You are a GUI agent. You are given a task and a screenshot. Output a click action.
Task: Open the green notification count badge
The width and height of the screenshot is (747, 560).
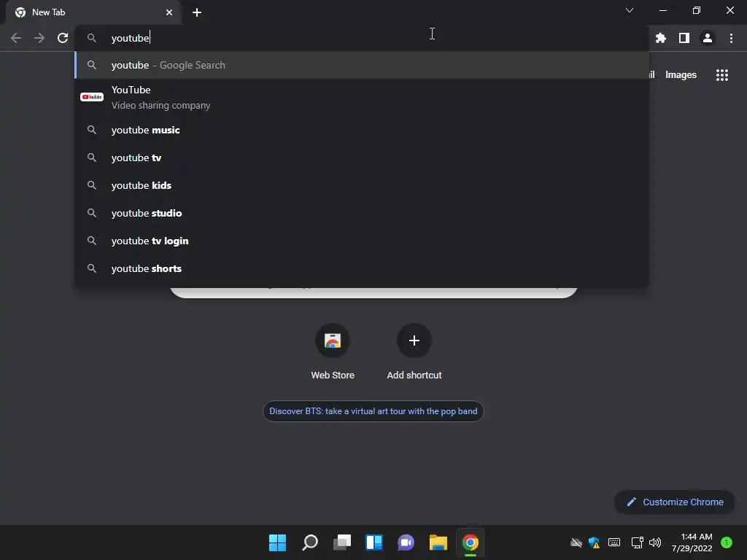pyautogui.click(x=727, y=542)
